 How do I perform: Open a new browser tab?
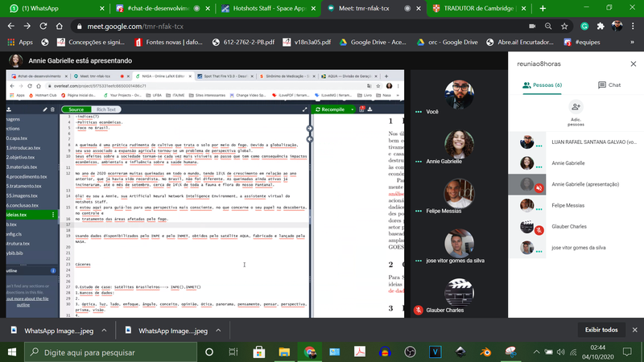coord(543,8)
